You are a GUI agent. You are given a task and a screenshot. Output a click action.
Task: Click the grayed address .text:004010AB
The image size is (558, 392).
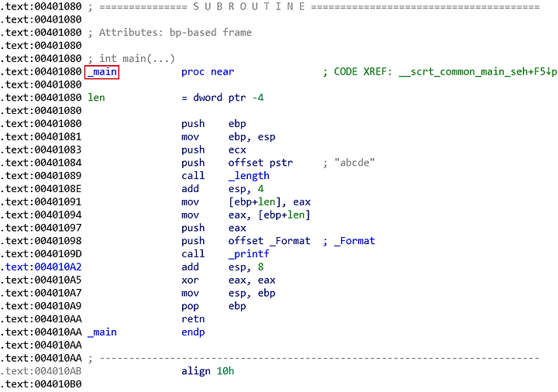pos(41,371)
